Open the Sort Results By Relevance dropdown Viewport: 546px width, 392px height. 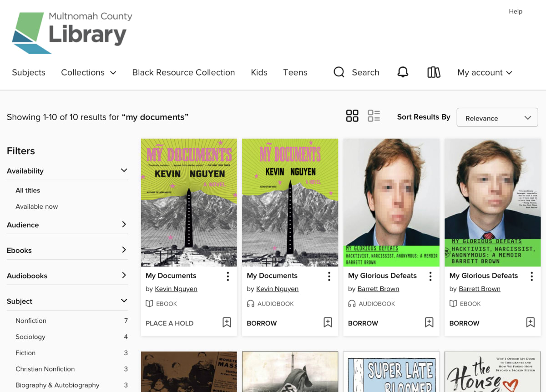click(x=497, y=117)
